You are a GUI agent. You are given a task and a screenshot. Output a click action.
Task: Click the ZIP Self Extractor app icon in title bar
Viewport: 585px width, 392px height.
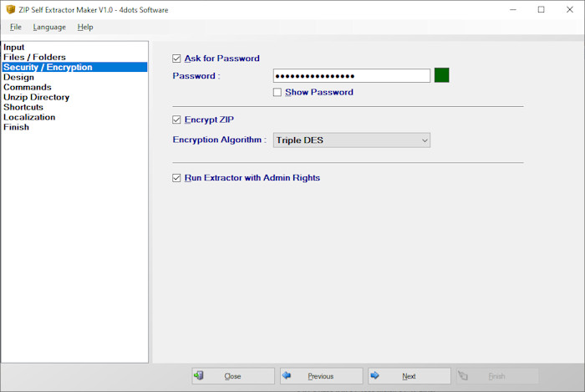point(11,9)
